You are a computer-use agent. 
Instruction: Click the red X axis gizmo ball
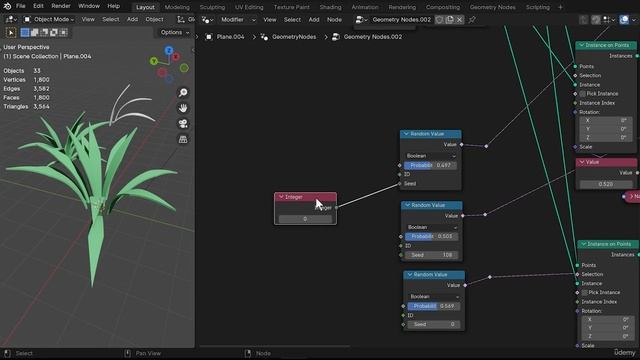click(x=176, y=57)
